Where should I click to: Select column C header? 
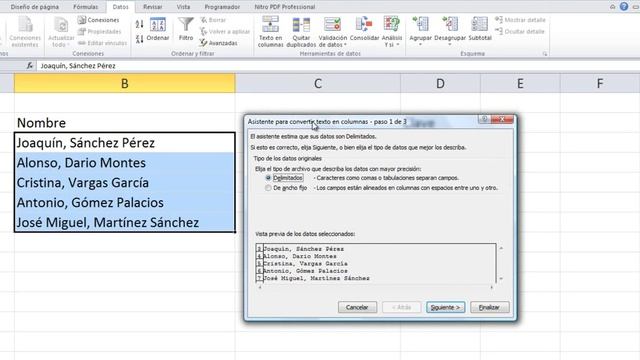318,83
